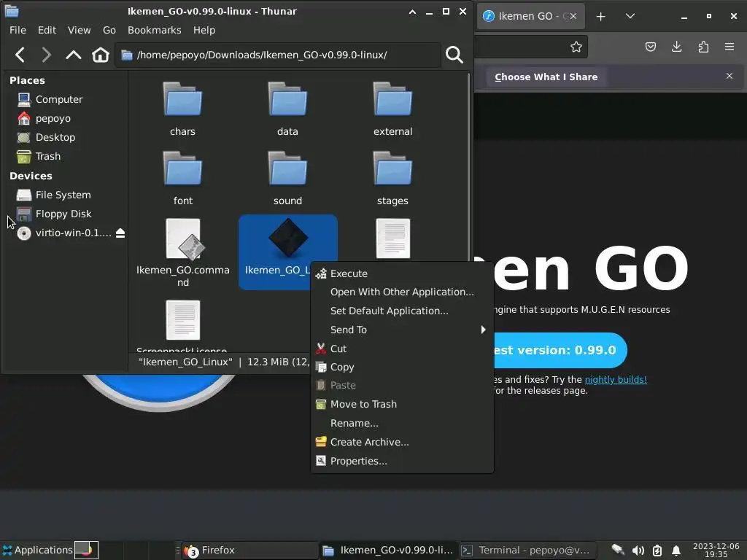Open the Go menu in Thunar

(109, 30)
